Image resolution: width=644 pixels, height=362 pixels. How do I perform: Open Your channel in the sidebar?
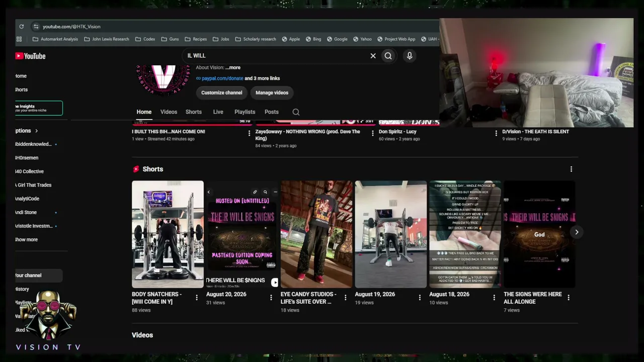38,276
